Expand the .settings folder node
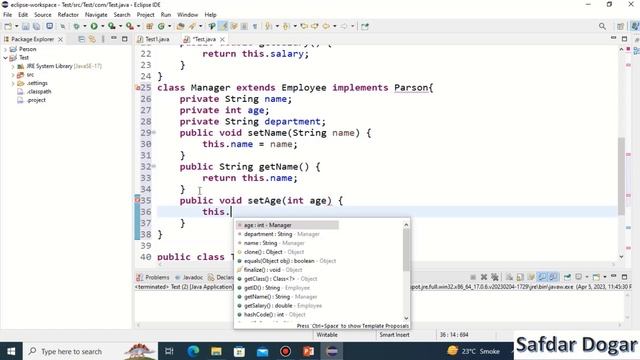 pyautogui.click(x=13, y=83)
